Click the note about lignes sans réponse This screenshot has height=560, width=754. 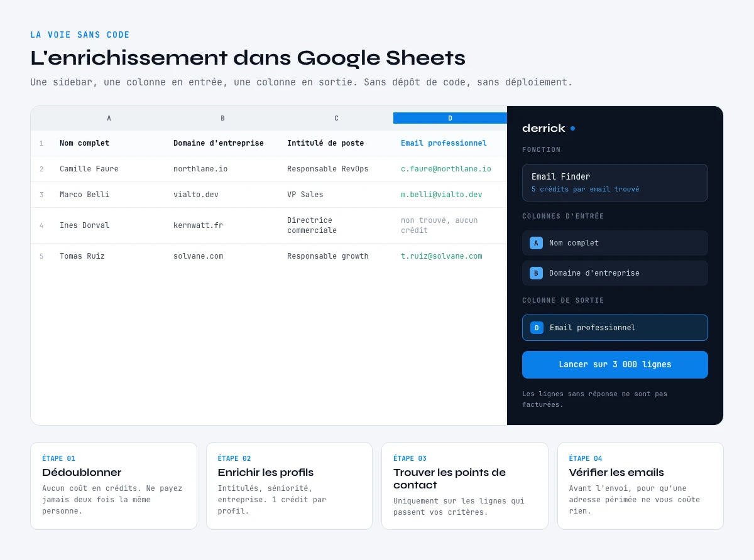tap(594, 399)
